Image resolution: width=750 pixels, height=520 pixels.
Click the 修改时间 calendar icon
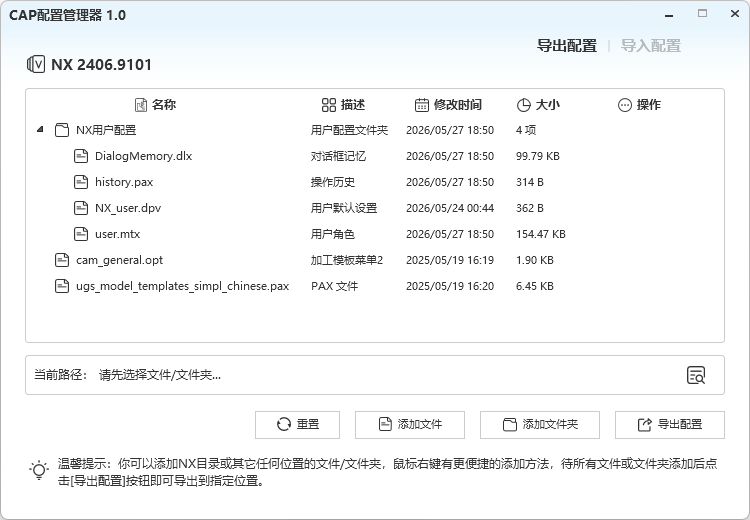click(x=421, y=105)
